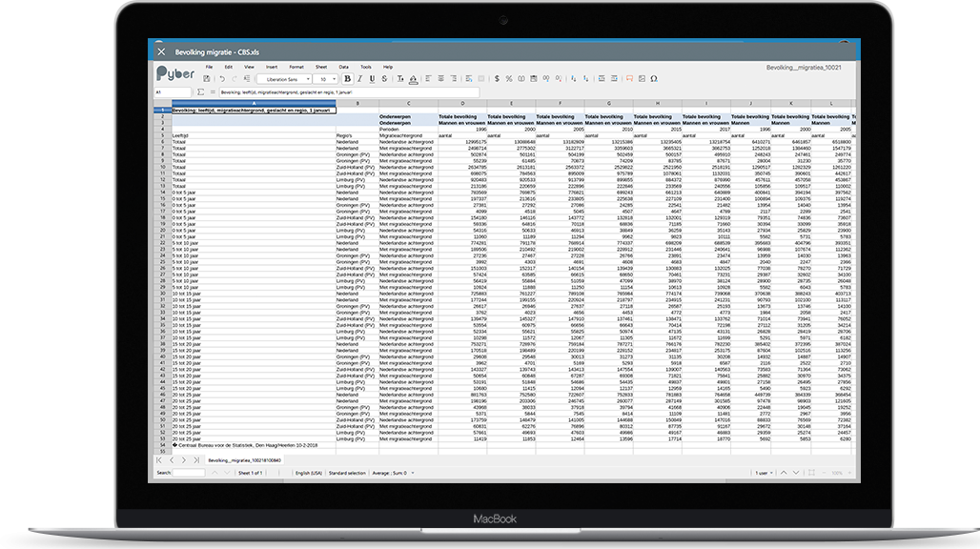Viewport: 980px width, 549px height.
Task: Format cells as percent
Action: (509, 79)
